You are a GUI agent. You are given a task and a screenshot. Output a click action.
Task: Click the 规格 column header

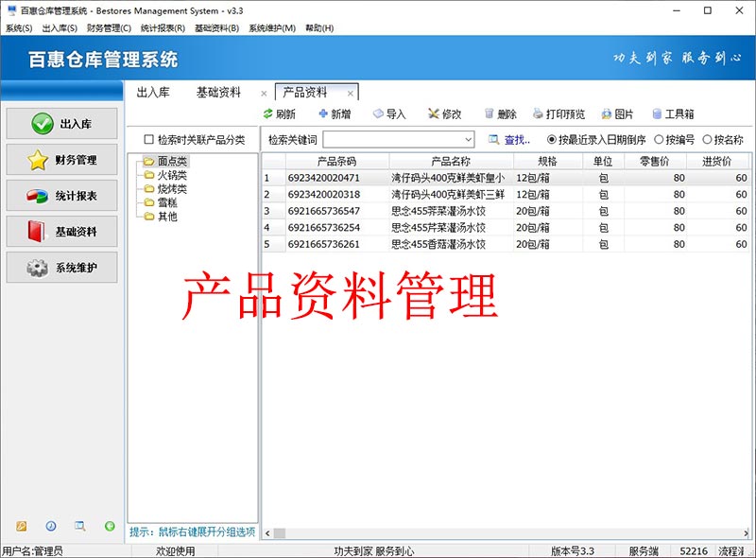pyautogui.click(x=548, y=161)
